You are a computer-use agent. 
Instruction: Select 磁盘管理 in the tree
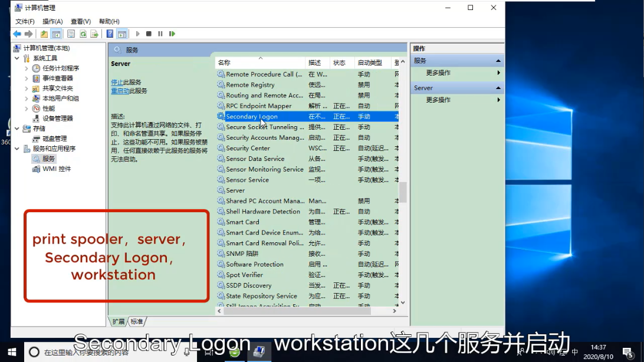coord(54,139)
